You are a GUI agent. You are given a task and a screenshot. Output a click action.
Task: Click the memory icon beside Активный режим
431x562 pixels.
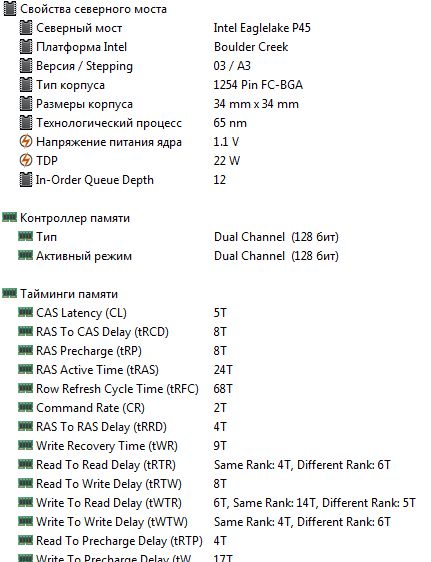25,256
